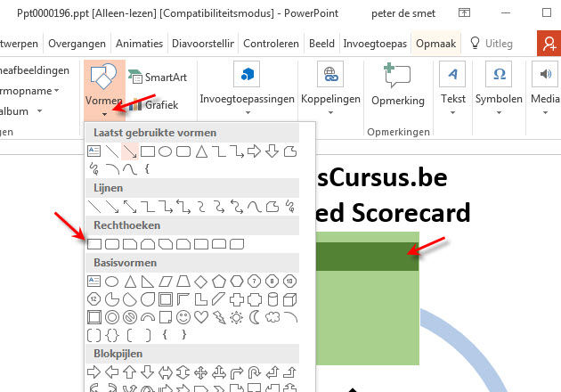Pick the dodecagon 12 shape

point(94,299)
